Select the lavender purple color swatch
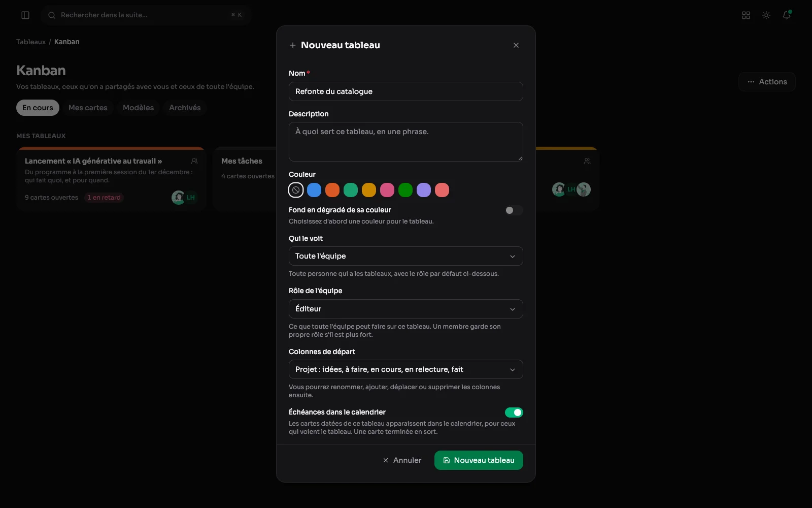 424,190
